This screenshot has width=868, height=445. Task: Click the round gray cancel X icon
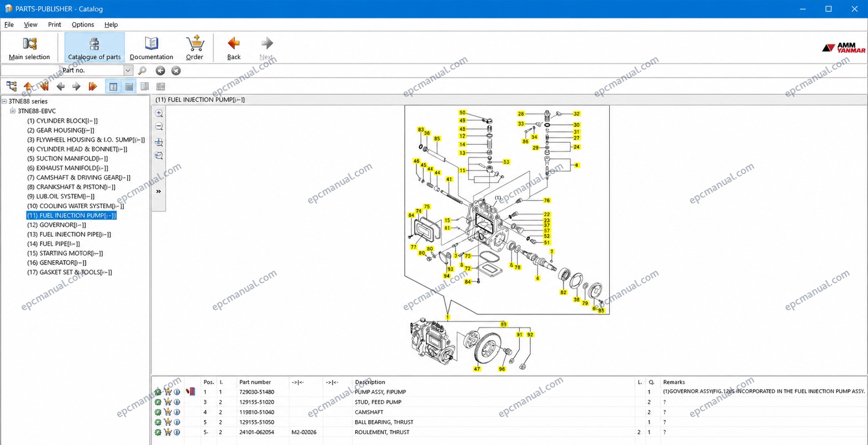pos(176,70)
